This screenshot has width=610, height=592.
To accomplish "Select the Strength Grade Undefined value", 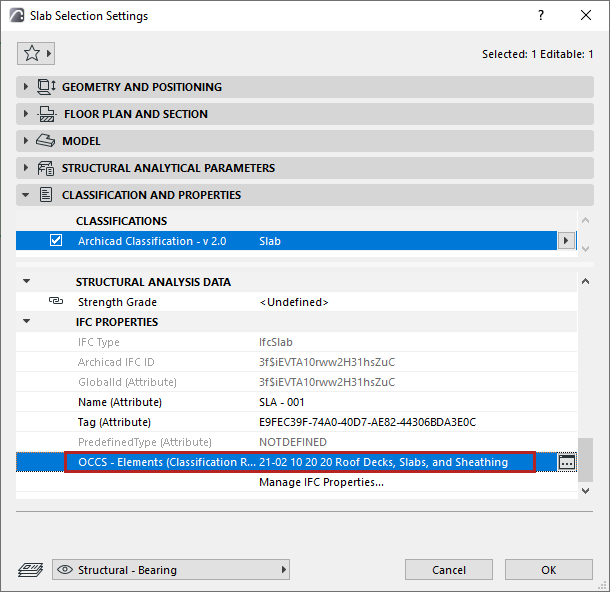I will tap(294, 302).
